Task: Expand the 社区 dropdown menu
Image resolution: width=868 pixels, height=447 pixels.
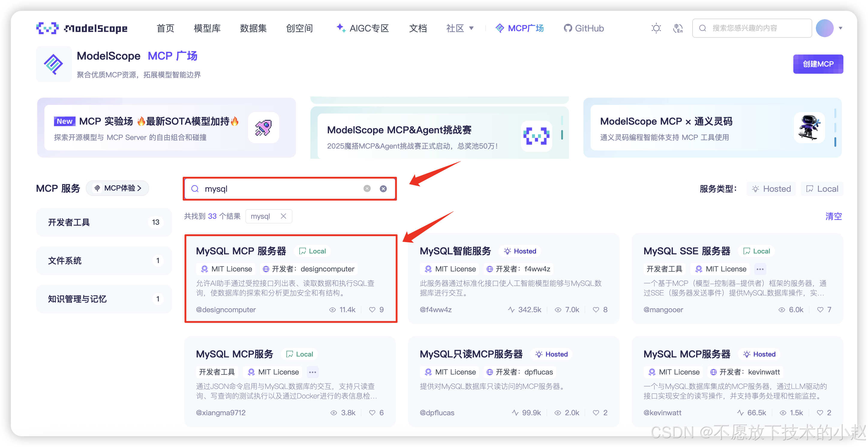Action: pos(460,28)
